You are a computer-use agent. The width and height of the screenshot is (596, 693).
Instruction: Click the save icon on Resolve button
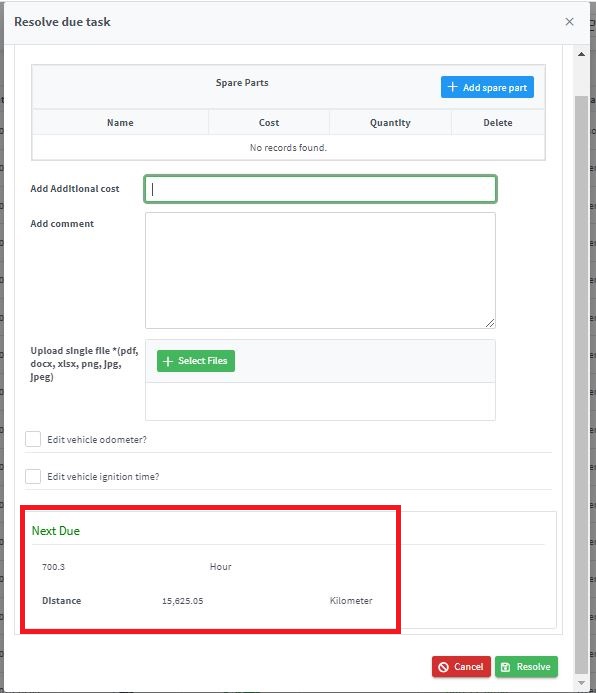click(506, 667)
